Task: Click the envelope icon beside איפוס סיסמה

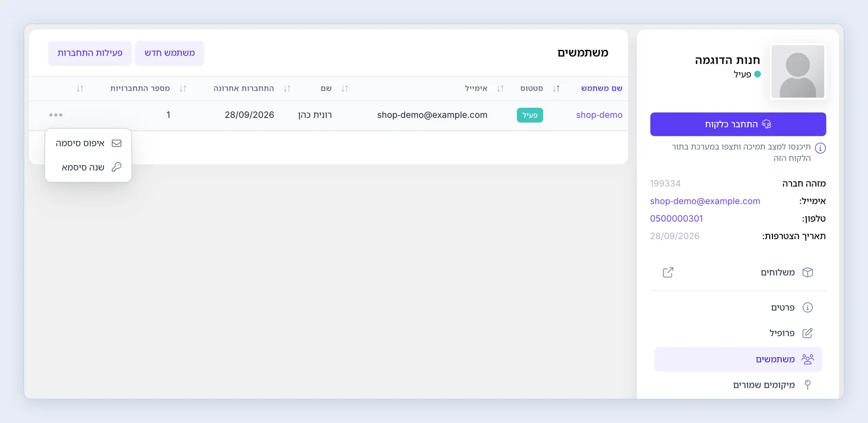Action: [x=117, y=143]
